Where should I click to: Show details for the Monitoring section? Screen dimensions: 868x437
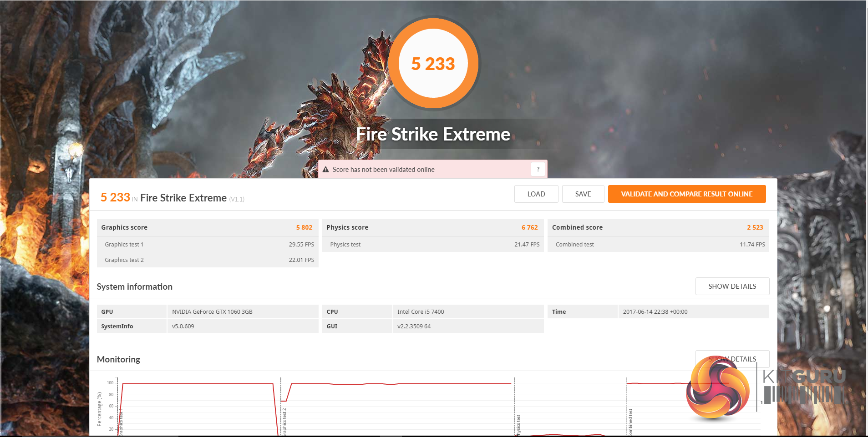coord(732,359)
